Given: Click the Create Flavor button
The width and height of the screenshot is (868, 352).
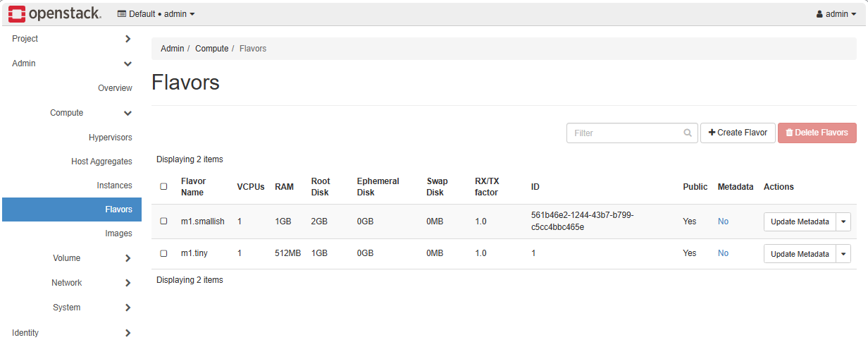Looking at the screenshot, I should (738, 133).
